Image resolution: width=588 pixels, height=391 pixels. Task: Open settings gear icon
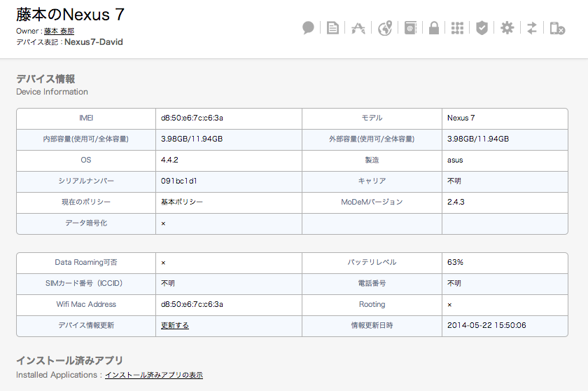coord(507,28)
